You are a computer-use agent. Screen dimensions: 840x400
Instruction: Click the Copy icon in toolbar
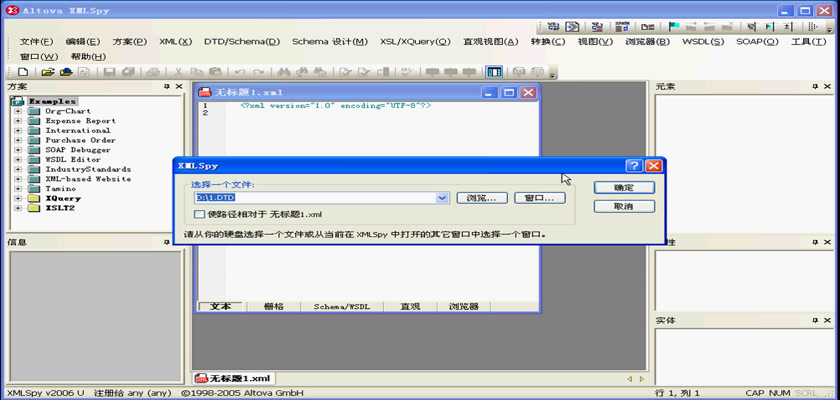[197, 72]
